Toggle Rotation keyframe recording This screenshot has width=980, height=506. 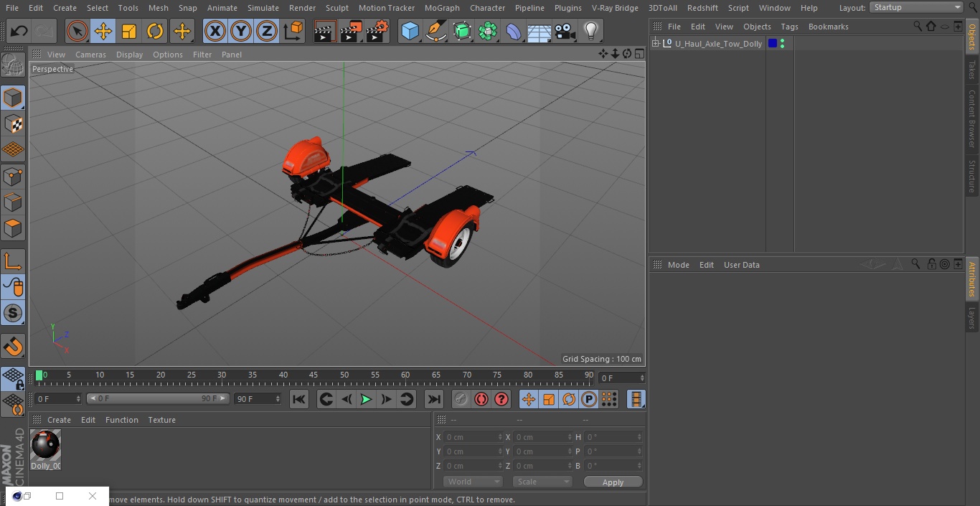point(569,399)
